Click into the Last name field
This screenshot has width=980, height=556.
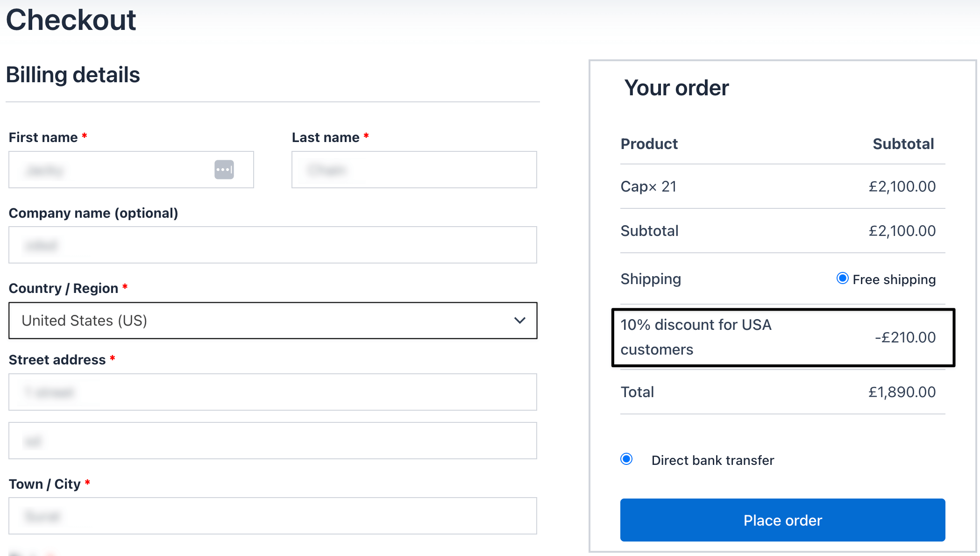point(414,170)
